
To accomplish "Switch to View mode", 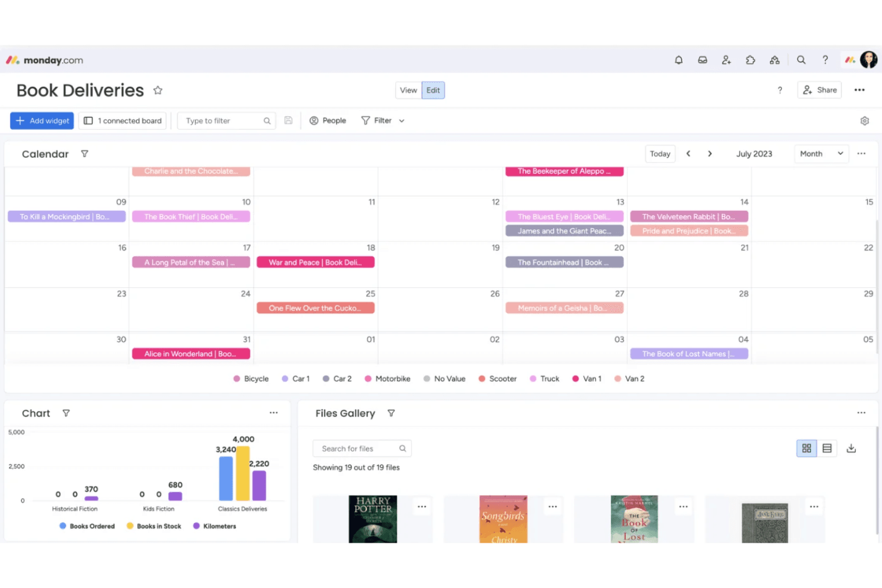I will 408,90.
